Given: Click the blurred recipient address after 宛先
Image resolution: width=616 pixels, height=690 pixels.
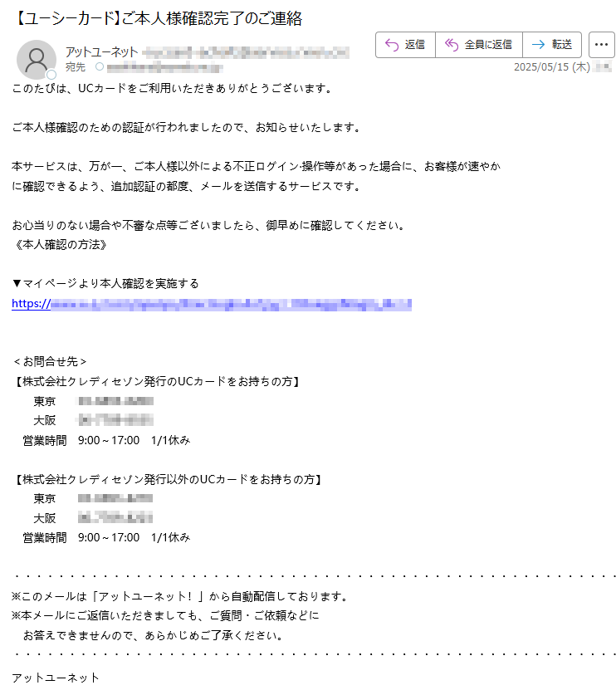Looking at the screenshot, I should [165, 67].
